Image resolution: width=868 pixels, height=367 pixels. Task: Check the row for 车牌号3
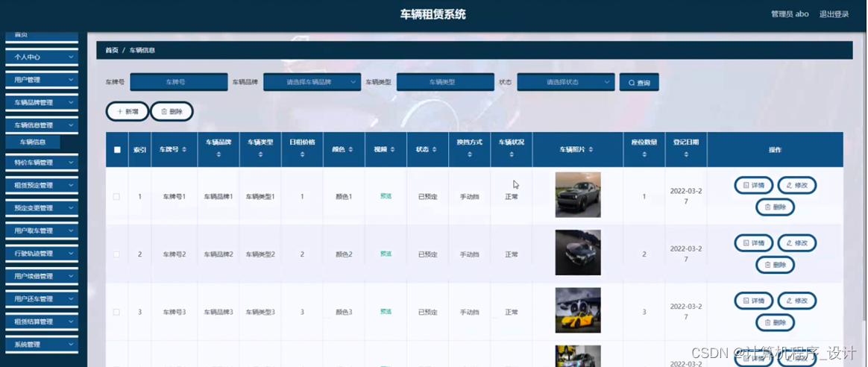click(x=116, y=313)
